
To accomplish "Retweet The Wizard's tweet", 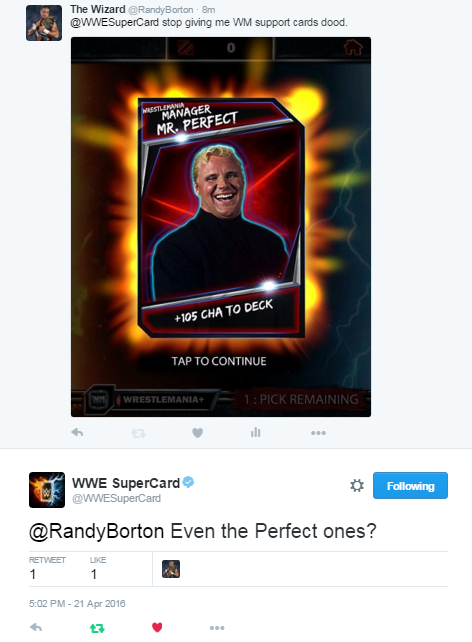I will (138, 433).
